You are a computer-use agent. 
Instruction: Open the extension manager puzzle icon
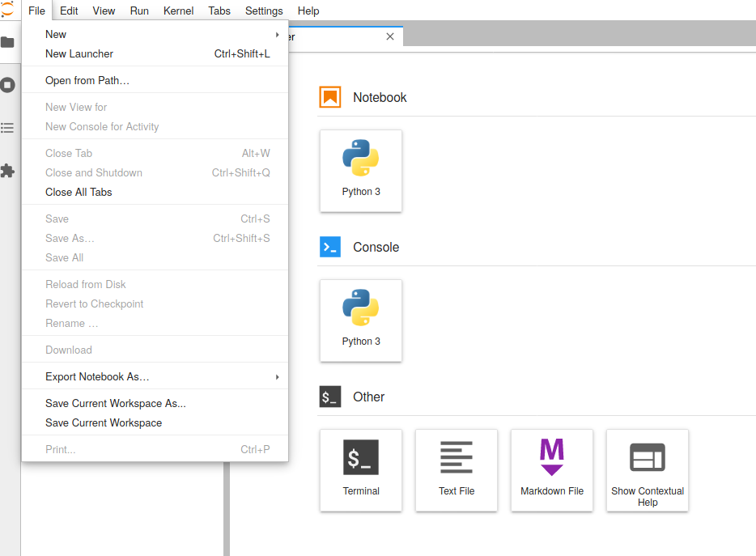pyautogui.click(x=8, y=170)
